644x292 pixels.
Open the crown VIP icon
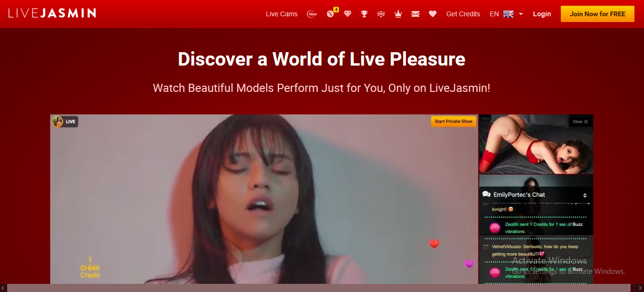[x=398, y=14]
